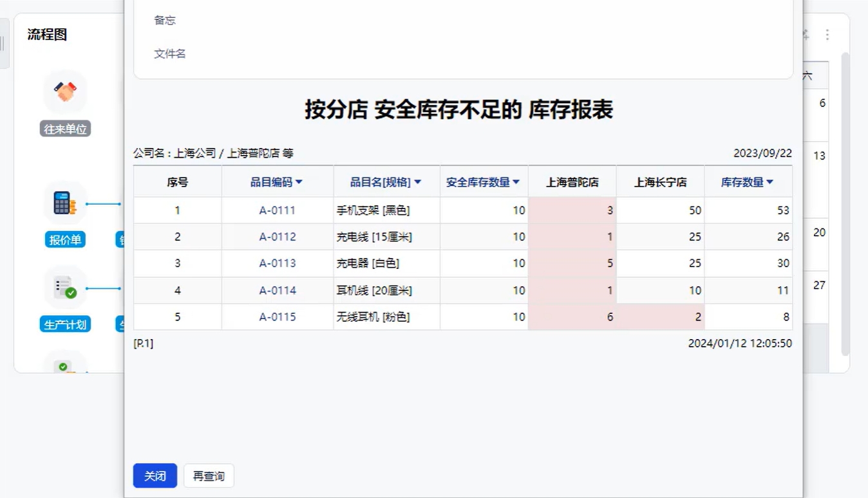Click calendar date 27 in background
The image size is (868, 498).
[819, 285]
